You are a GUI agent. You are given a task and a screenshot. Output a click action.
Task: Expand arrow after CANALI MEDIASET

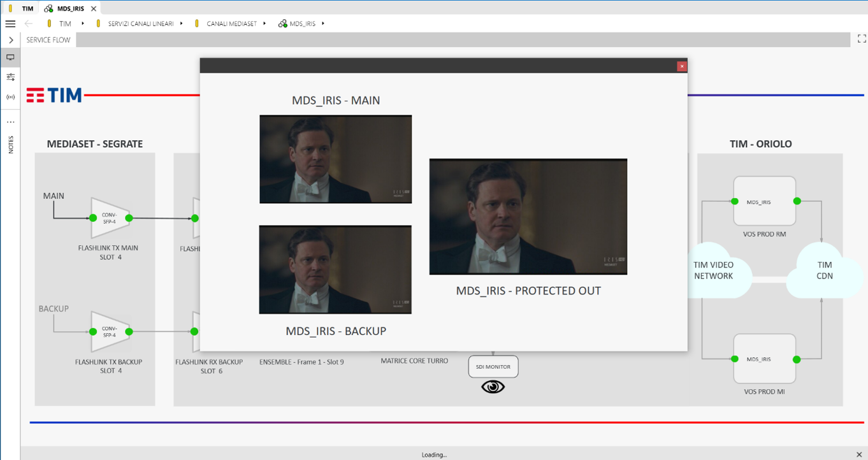click(x=264, y=24)
